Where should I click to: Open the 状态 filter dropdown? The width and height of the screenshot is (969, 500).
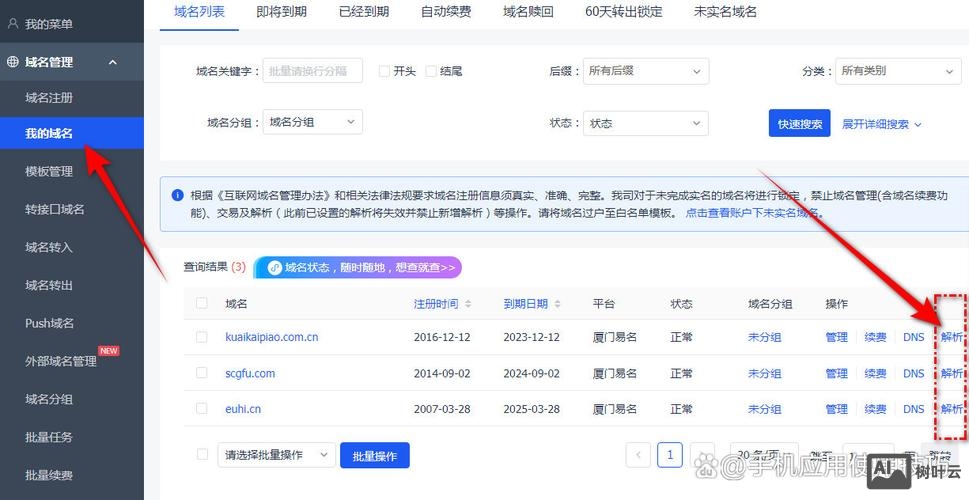pyautogui.click(x=645, y=123)
